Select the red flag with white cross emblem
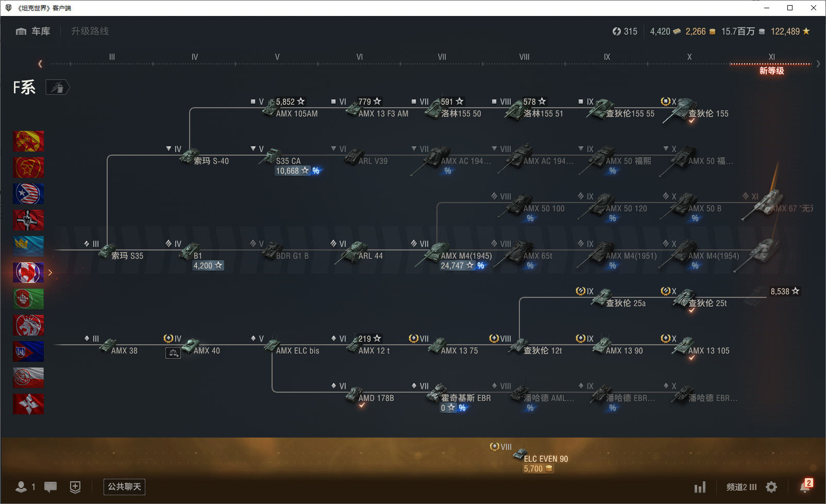Viewport: 826px width, 504px height. pyautogui.click(x=28, y=404)
